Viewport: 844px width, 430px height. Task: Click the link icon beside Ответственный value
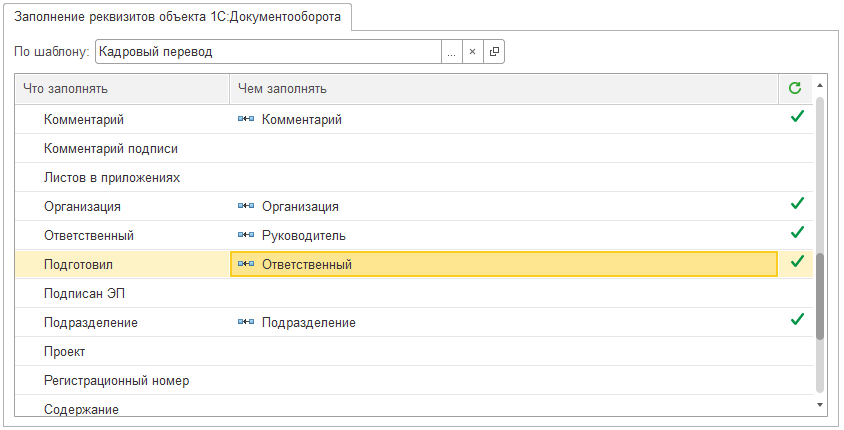point(245,265)
